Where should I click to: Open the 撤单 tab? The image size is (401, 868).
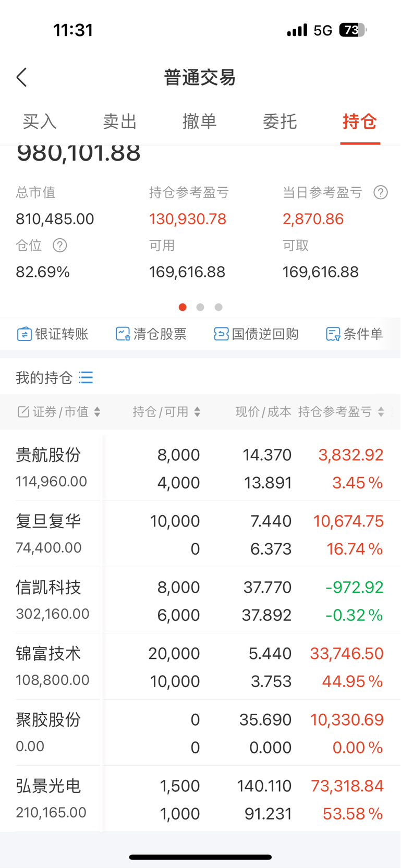200,121
